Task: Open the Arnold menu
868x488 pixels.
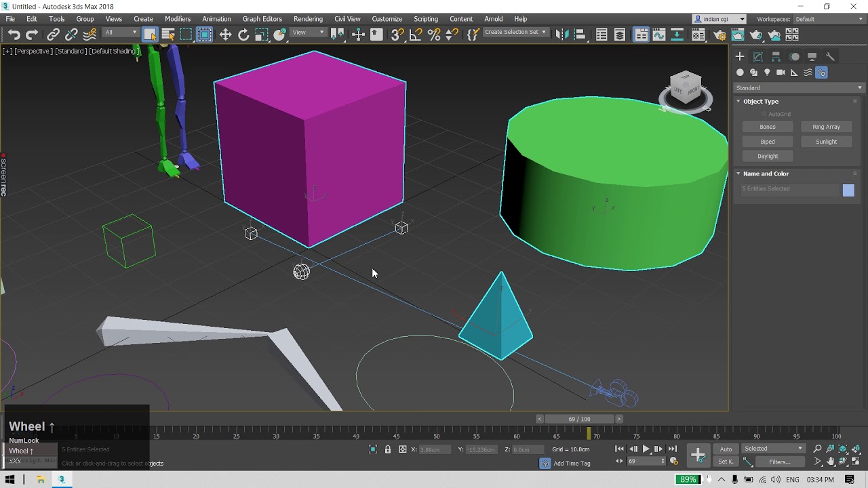Action: tap(493, 19)
